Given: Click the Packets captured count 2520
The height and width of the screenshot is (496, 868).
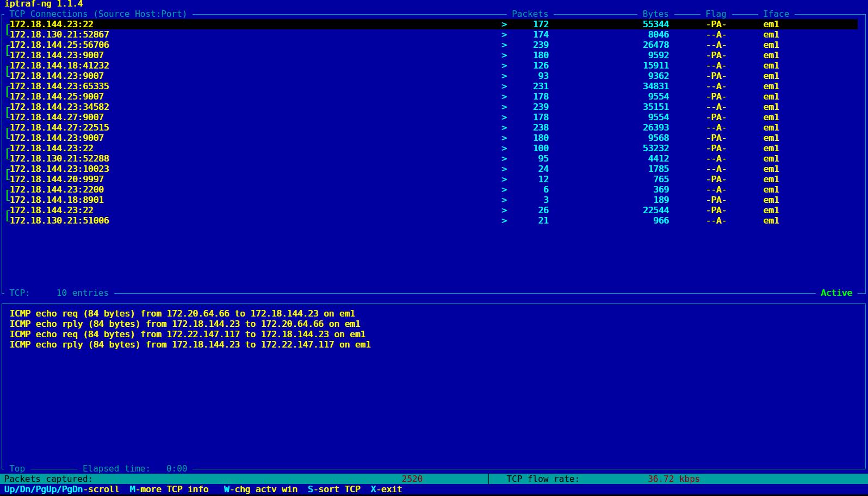Looking at the screenshot, I should (412, 479).
